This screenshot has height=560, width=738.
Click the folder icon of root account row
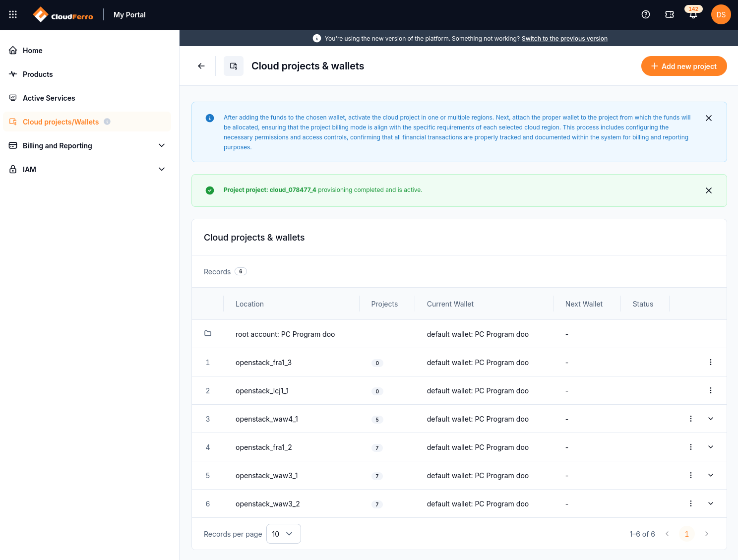click(208, 333)
